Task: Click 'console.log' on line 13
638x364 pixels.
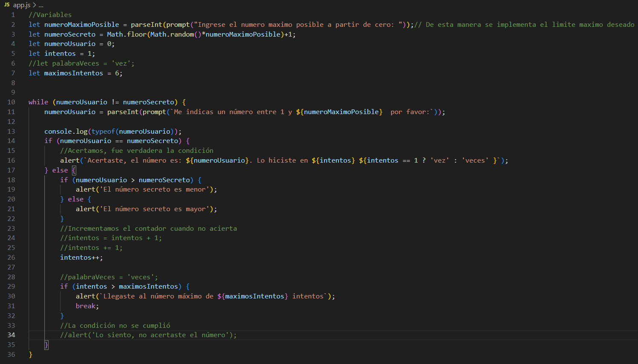Action: coord(66,132)
